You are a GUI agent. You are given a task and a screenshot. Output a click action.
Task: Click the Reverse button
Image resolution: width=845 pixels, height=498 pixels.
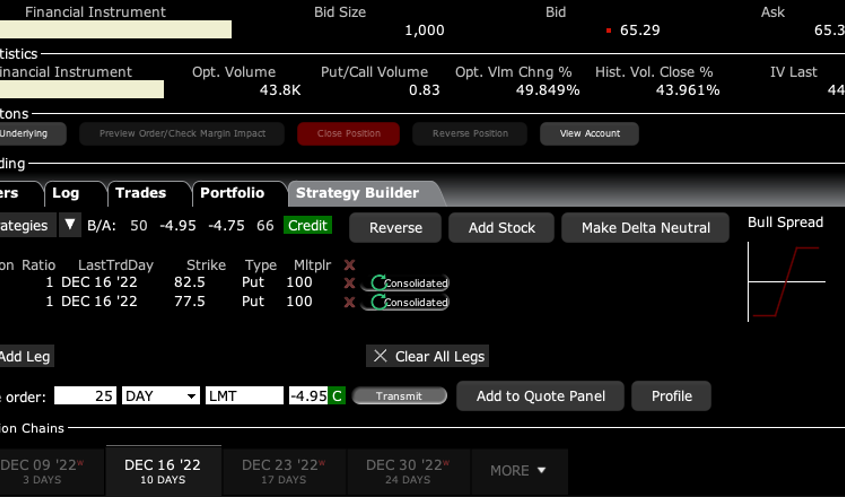(396, 228)
